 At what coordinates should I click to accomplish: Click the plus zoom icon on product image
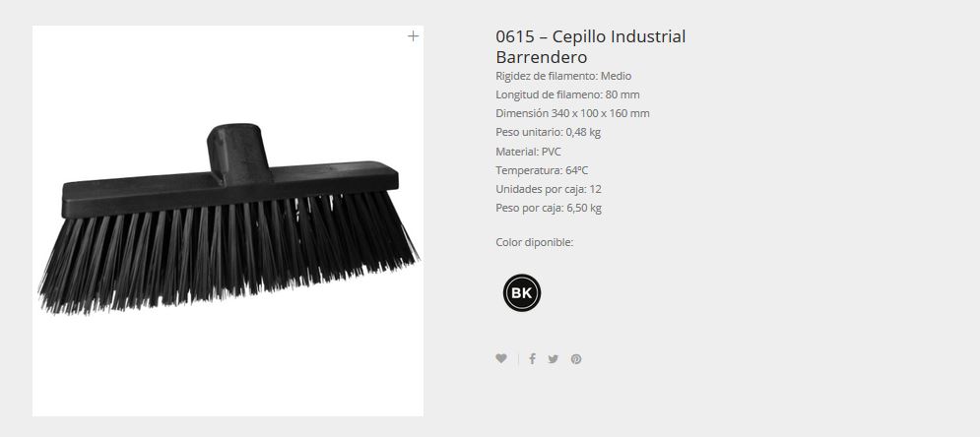[413, 36]
